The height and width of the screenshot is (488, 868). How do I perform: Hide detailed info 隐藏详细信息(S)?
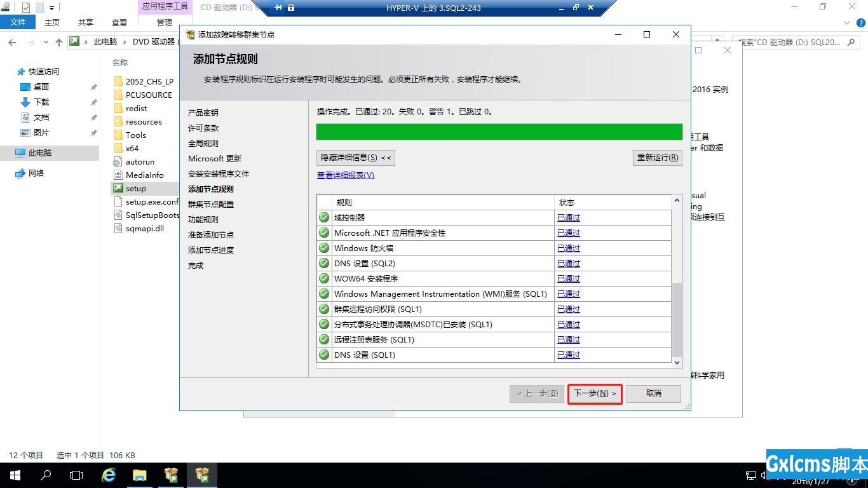point(356,158)
